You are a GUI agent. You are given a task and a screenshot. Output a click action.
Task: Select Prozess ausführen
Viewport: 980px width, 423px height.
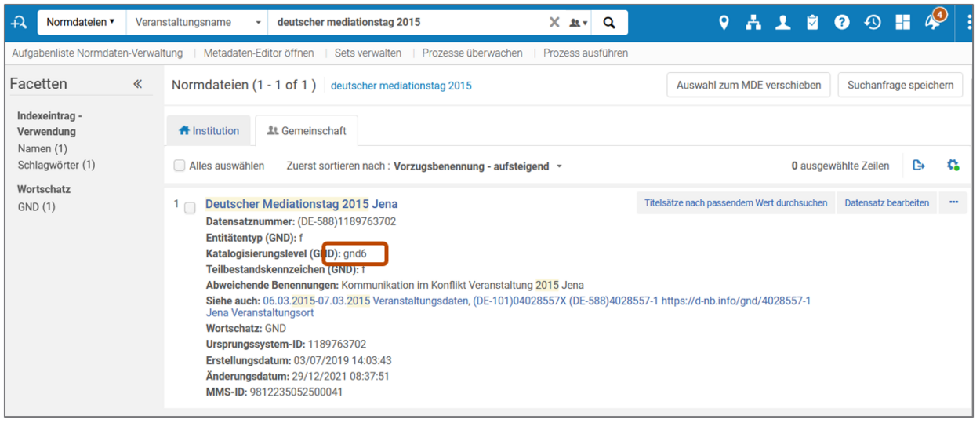pyautogui.click(x=586, y=53)
